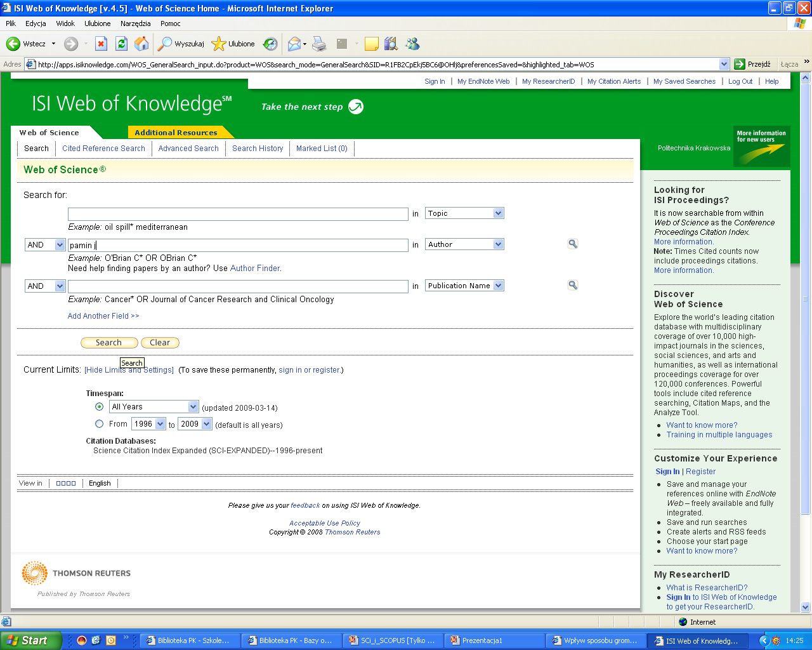
Task: Open the Messenger people icon
Action: point(412,44)
